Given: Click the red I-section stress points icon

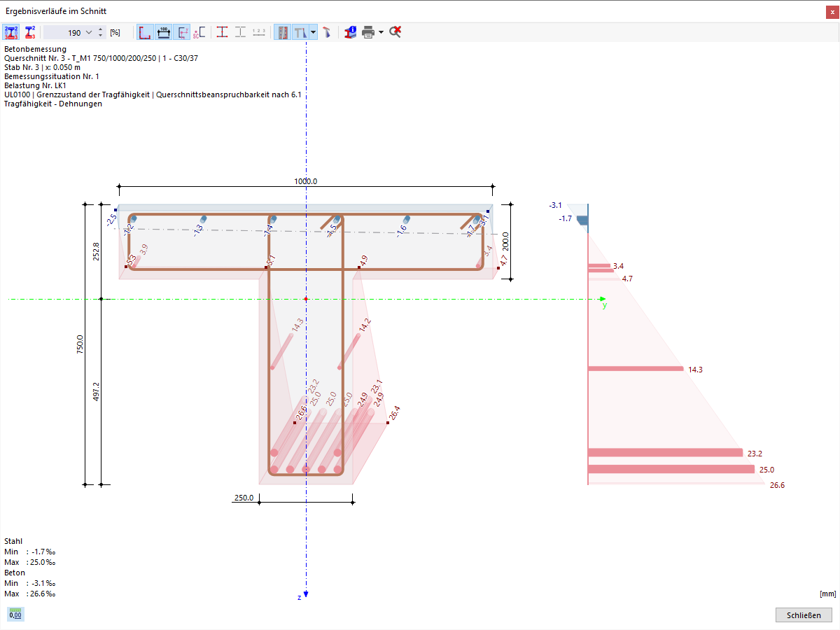Looking at the screenshot, I should (x=222, y=32).
